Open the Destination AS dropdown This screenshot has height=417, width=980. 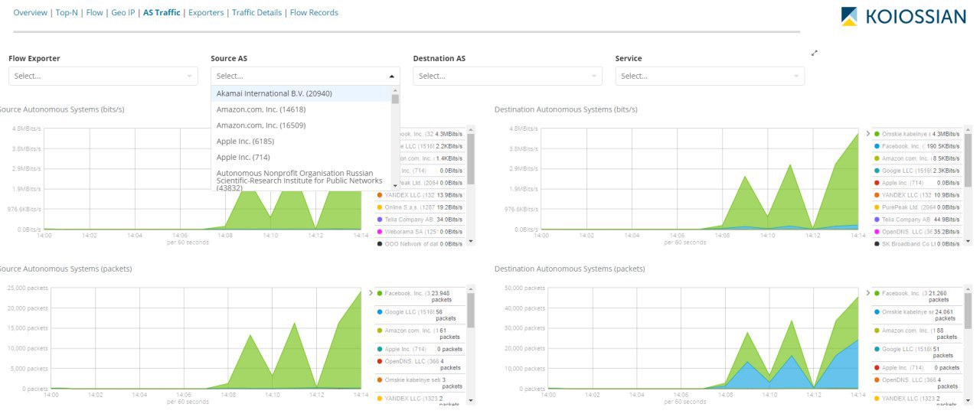click(x=507, y=76)
